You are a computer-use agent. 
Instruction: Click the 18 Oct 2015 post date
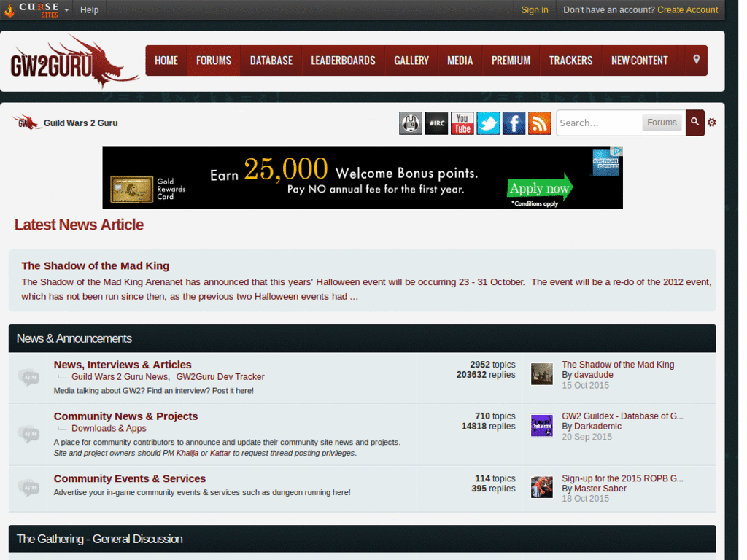[x=585, y=499]
